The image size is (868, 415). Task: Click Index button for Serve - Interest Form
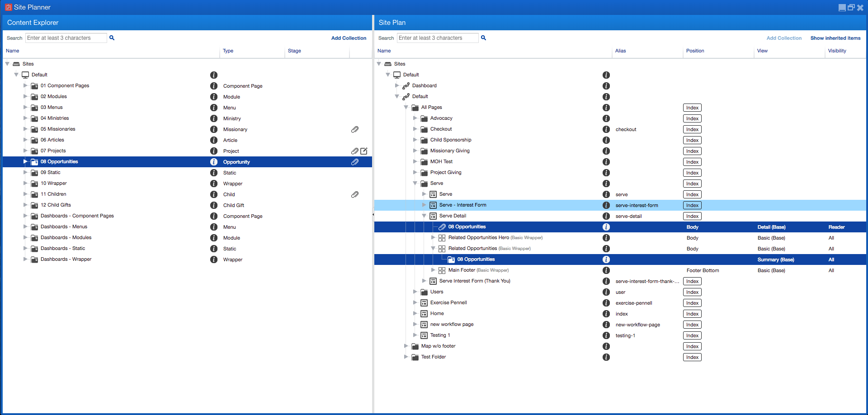(692, 205)
